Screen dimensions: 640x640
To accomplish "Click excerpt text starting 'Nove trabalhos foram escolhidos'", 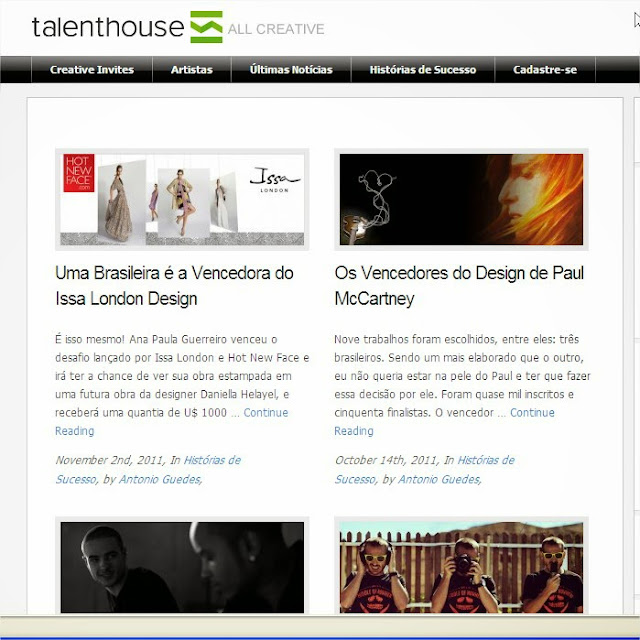I will (462, 376).
